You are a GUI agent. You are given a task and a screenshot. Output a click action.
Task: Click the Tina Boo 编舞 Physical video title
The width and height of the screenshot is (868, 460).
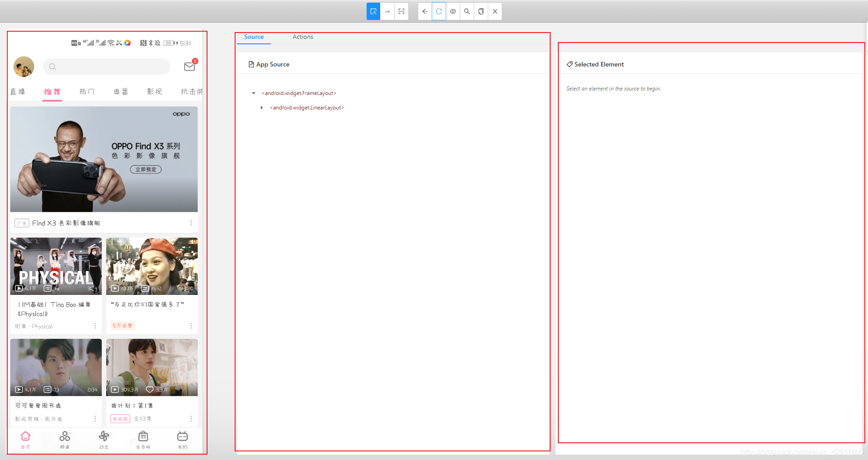point(54,309)
